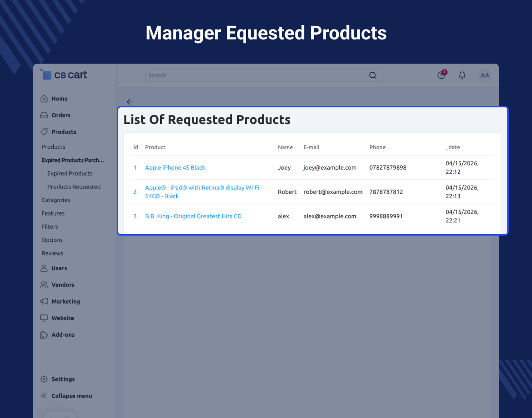Viewport: 532px width, 418px height.
Task: Select the name cell Joey
Action: click(285, 168)
